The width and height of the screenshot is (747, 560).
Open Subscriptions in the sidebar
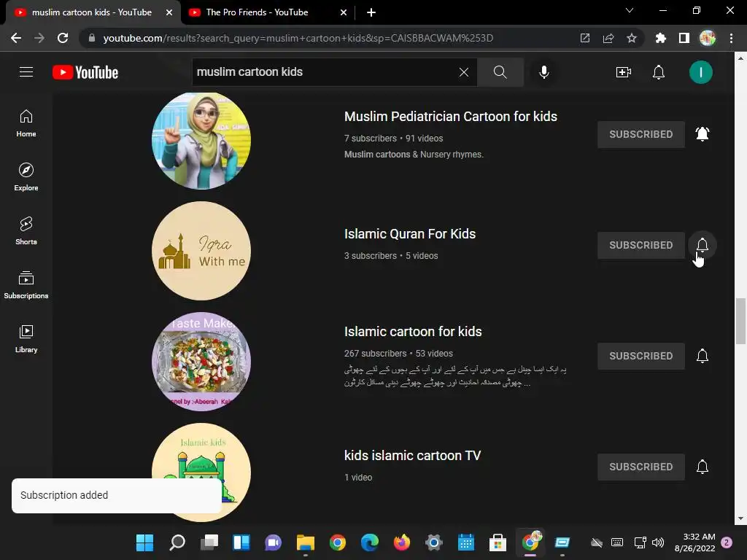26,285
